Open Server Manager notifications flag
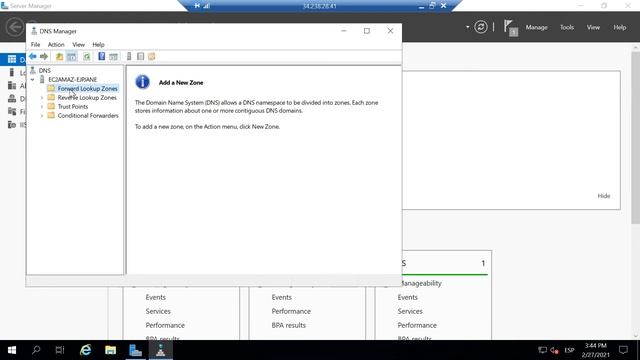The image size is (640, 360). pyautogui.click(x=510, y=28)
